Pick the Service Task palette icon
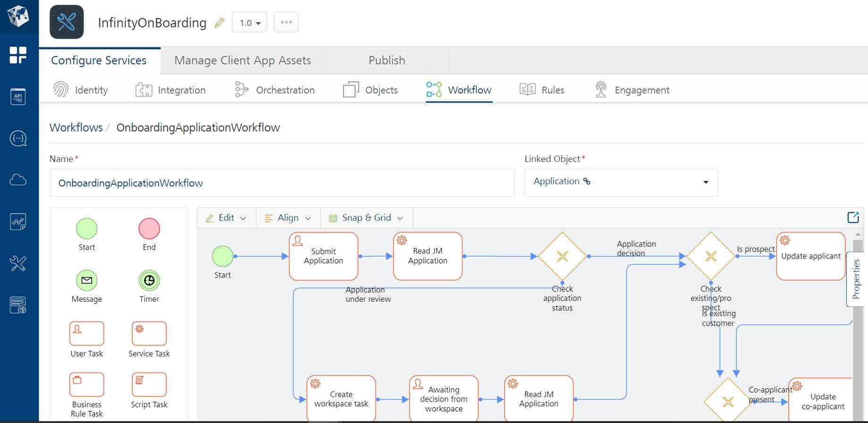The height and width of the screenshot is (423, 868). 149,333
